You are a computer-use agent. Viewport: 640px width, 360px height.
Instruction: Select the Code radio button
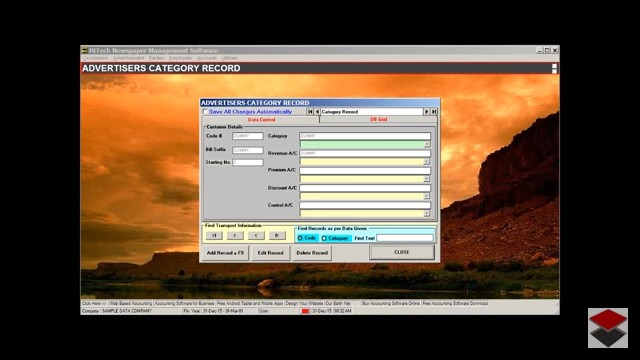(x=300, y=238)
